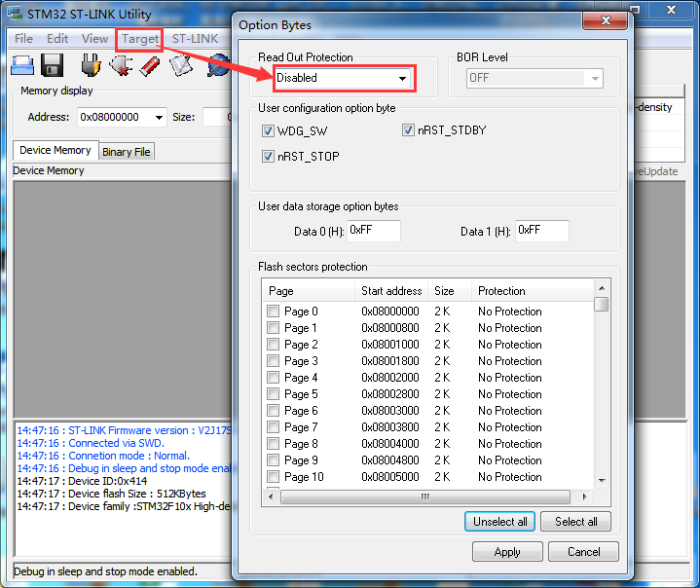This screenshot has width=700, height=588.
Task: Check the Page 8 protection checkbox
Action: (x=273, y=443)
